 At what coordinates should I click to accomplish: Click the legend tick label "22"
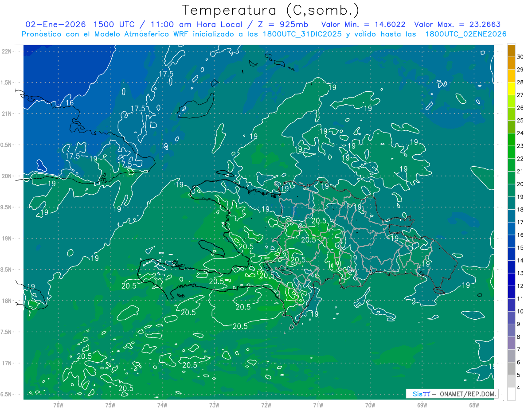(520, 159)
